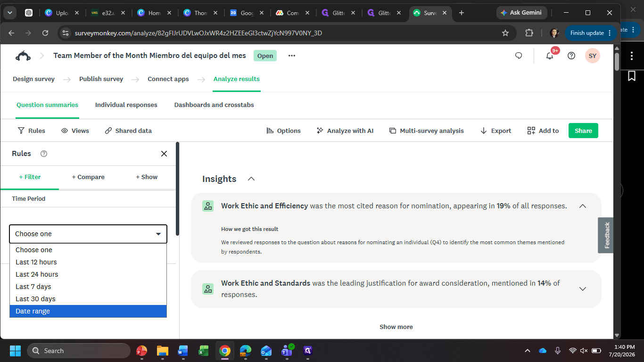Viewport: 644px width, 362px height.
Task: Select 'Date range' option
Action: pyautogui.click(x=88, y=311)
